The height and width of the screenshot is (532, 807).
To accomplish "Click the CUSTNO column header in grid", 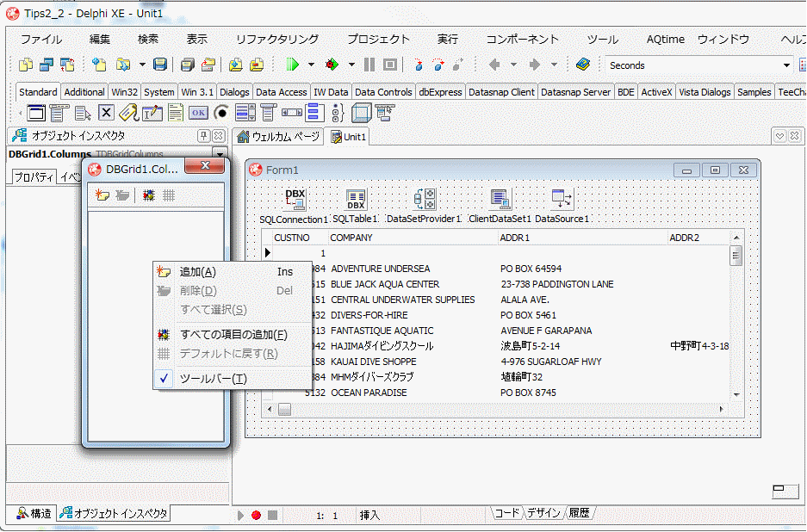I will click(301, 238).
